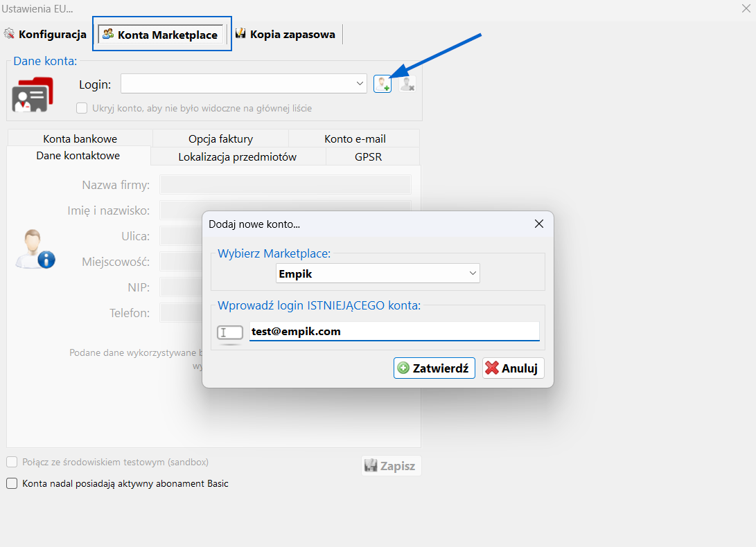Open the Konfiguracja tab

click(x=46, y=34)
